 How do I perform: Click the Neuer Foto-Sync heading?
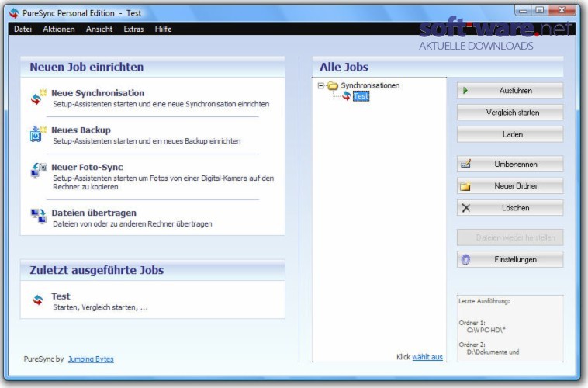(x=87, y=167)
